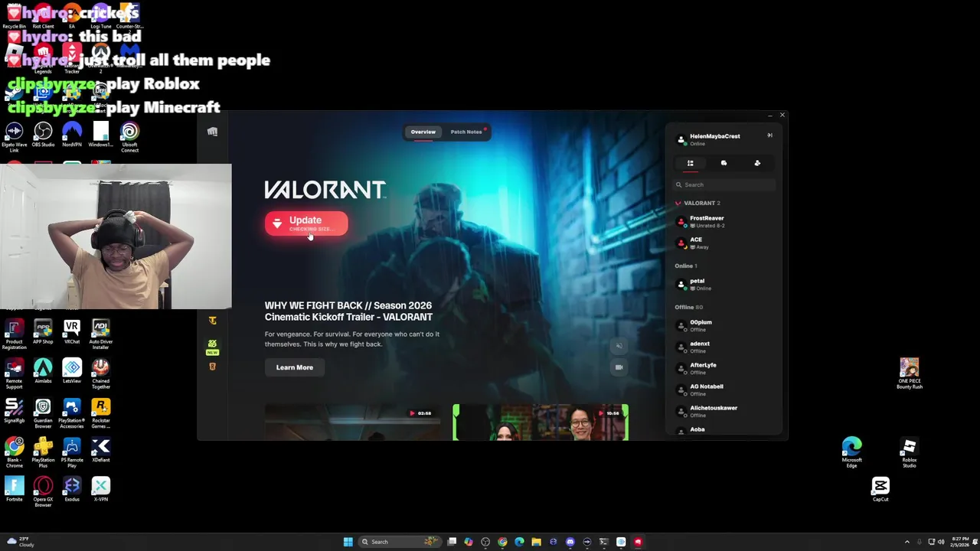
Task: Click the taskbar Search box
Action: pyautogui.click(x=400, y=542)
